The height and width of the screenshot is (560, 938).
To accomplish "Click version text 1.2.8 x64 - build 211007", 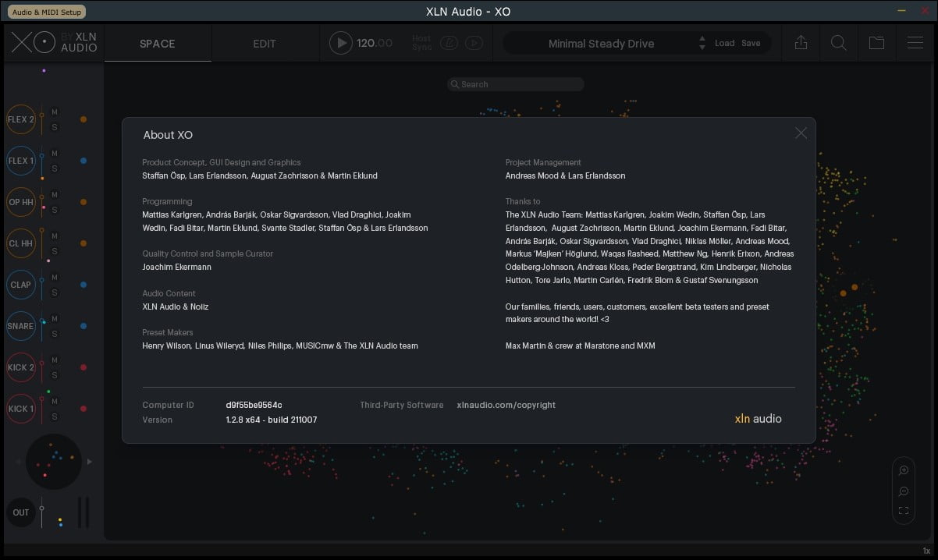I will [x=272, y=420].
